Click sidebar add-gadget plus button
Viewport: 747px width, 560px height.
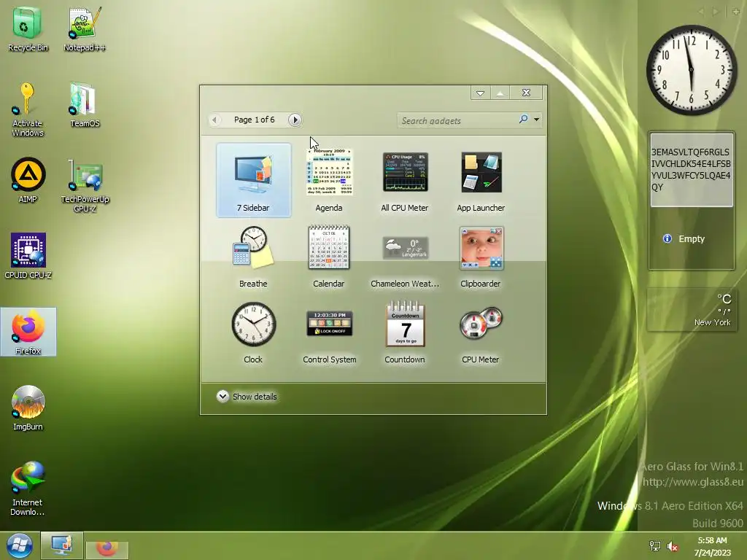click(x=736, y=11)
